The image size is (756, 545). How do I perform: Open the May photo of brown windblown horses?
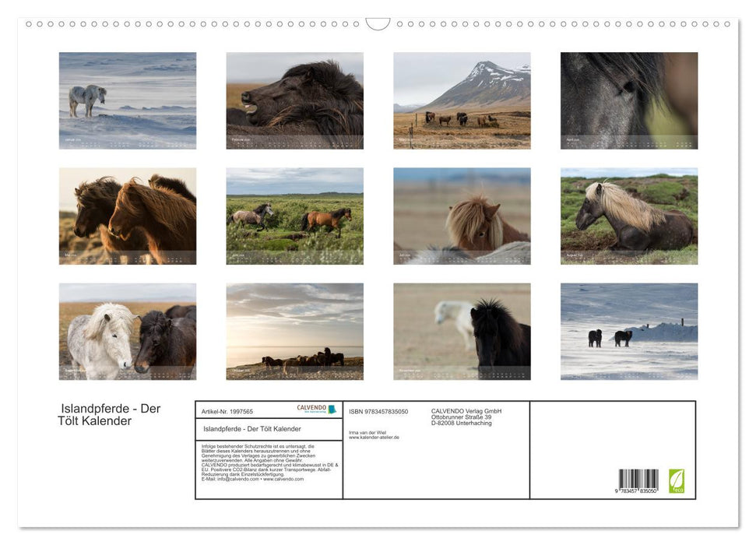click(128, 216)
